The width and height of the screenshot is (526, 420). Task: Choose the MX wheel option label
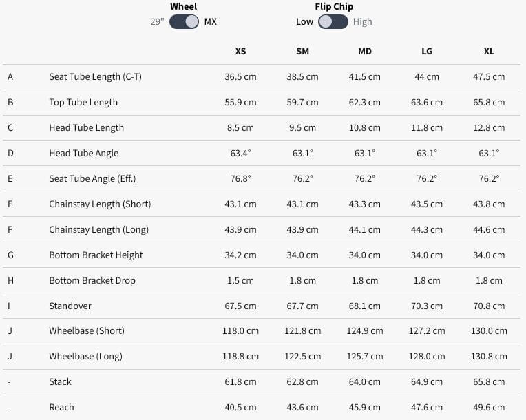tap(210, 22)
